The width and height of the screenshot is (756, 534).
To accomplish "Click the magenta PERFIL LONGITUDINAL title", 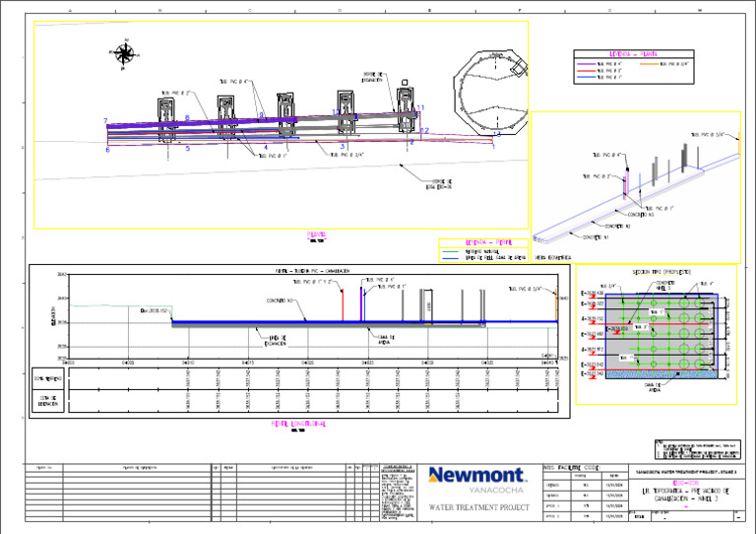I will (298, 424).
